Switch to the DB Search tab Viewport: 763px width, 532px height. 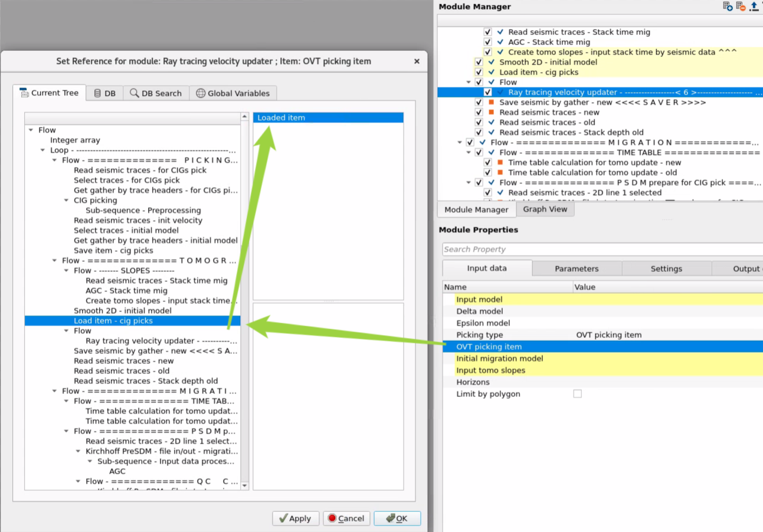click(156, 93)
